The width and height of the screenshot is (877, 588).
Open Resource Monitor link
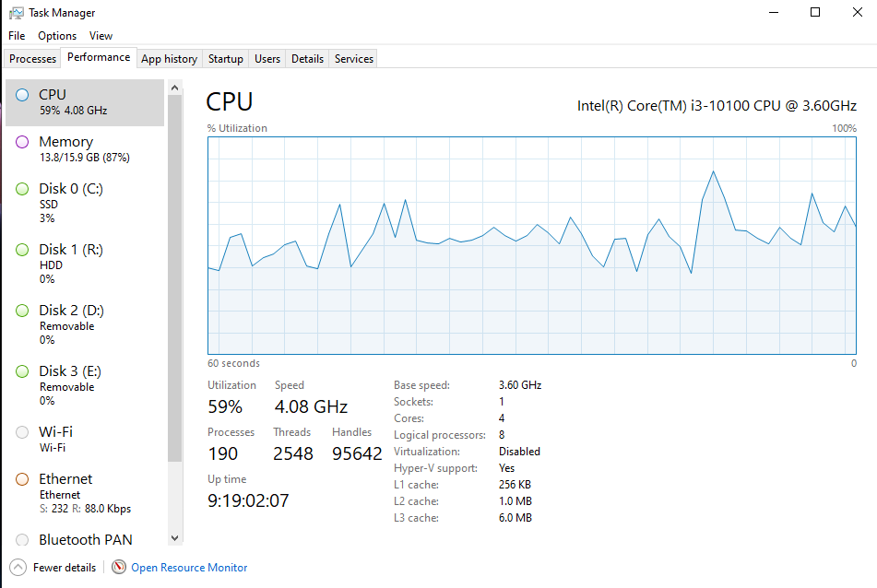click(189, 567)
